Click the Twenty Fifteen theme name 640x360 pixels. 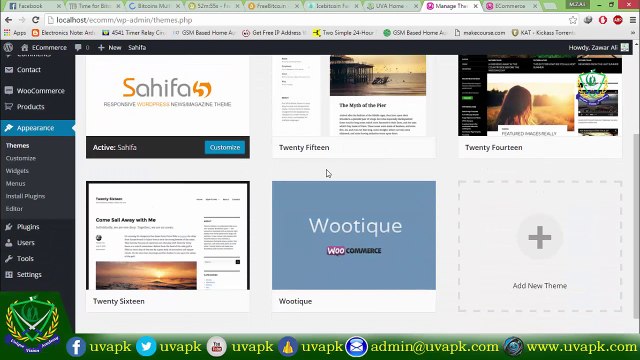[x=304, y=147]
